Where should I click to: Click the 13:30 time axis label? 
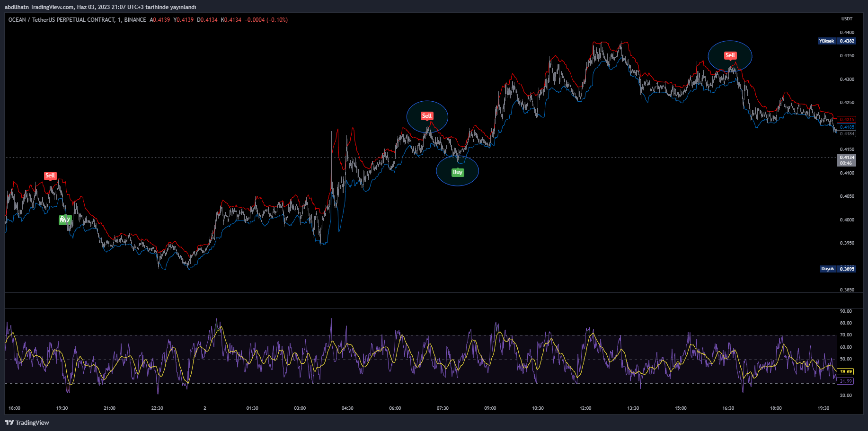pos(633,408)
